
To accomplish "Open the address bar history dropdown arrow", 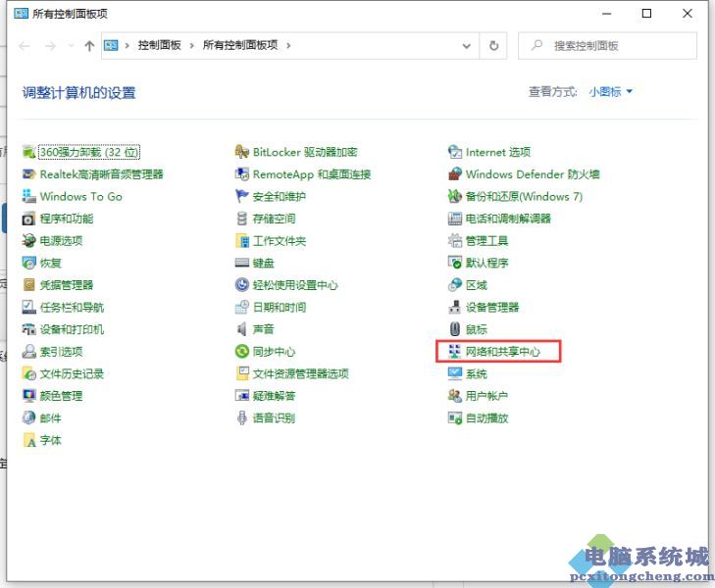I will [465, 46].
